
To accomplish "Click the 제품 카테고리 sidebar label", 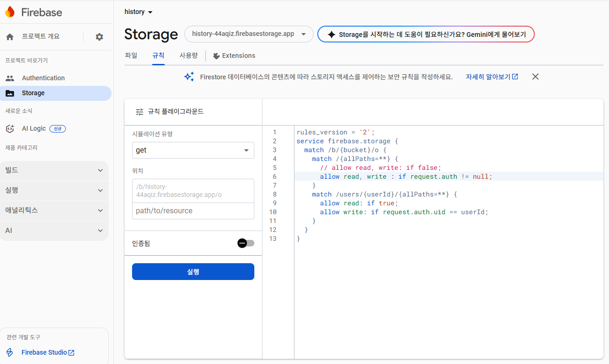I will point(21,147).
